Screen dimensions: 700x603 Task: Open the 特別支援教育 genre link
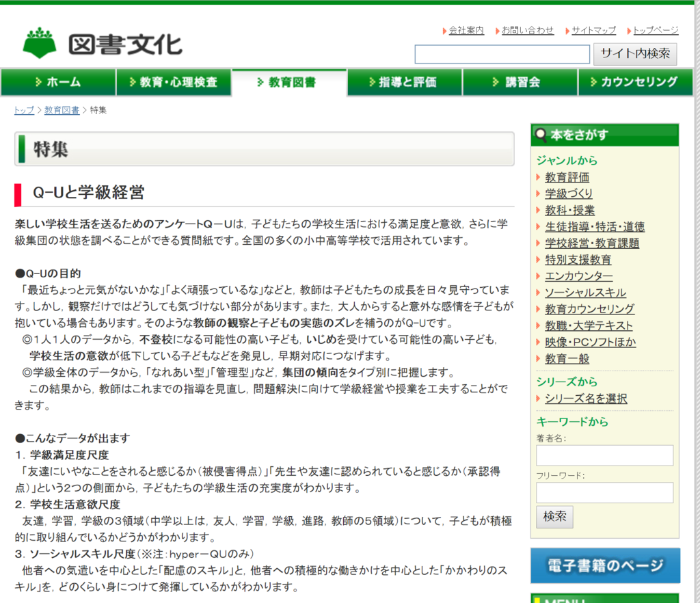(578, 260)
